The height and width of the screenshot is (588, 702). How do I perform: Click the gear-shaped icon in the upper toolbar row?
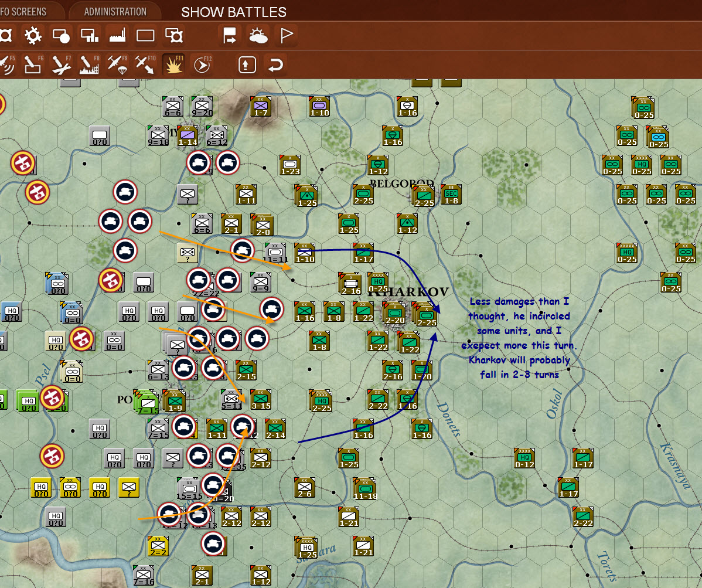pos(33,35)
